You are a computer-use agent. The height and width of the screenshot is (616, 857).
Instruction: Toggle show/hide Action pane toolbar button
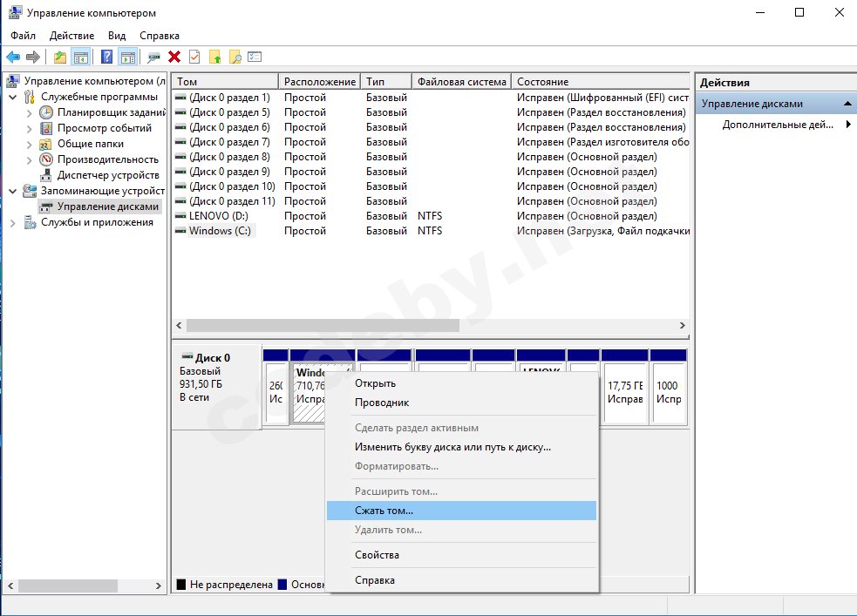click(127, 57)
